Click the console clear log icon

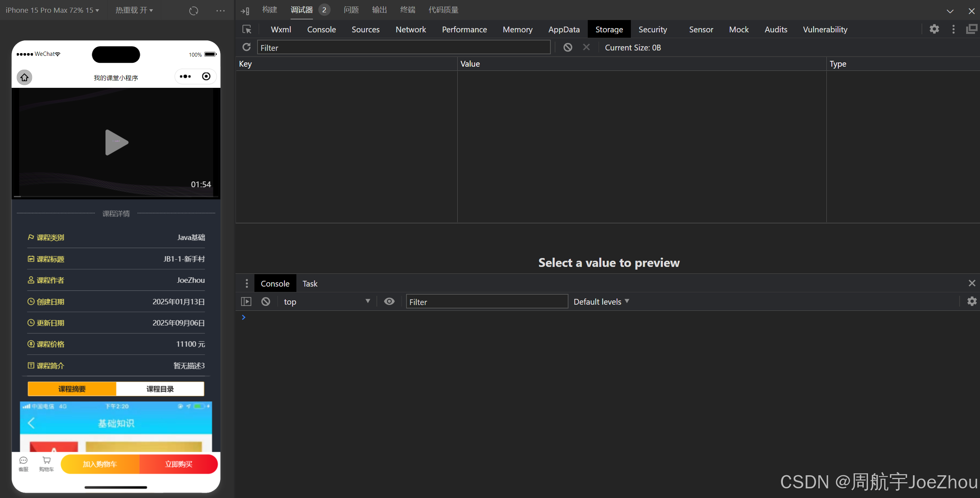click(266, 302)
